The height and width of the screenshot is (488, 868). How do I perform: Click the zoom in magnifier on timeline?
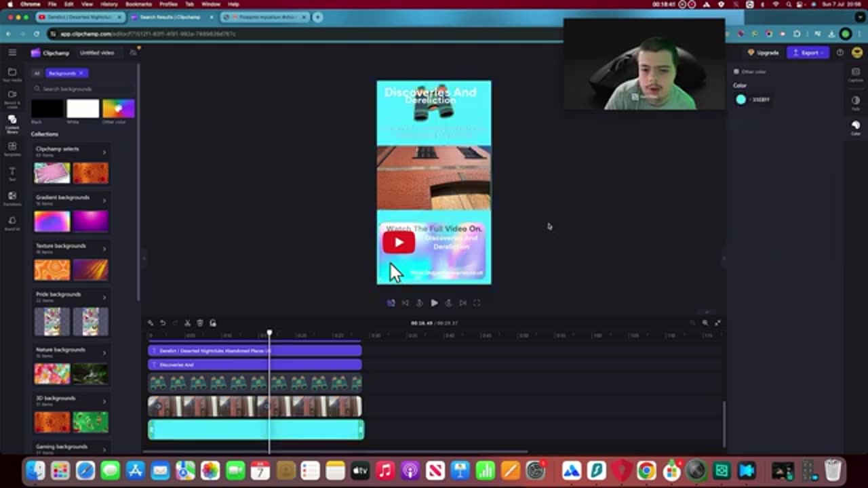click(x=705, y=323)
